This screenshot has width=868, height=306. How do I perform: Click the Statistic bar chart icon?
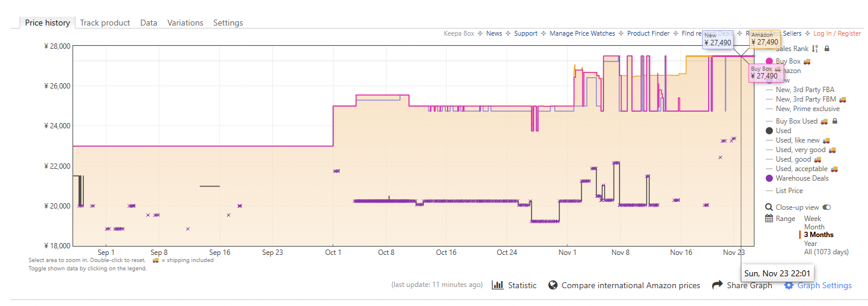tap(498, 285)
